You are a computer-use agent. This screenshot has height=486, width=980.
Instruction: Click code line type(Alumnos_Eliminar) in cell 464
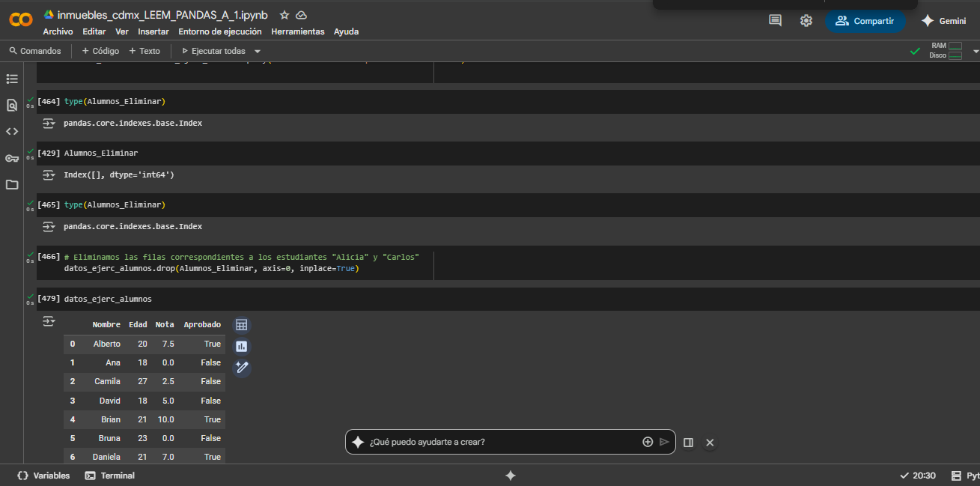pos(115,101)
